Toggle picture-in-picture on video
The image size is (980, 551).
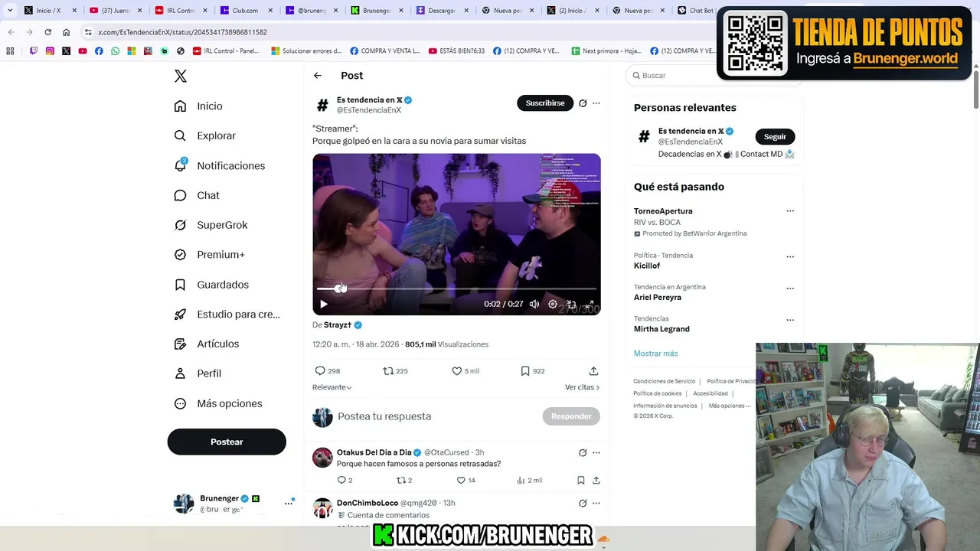coord(571,305)
